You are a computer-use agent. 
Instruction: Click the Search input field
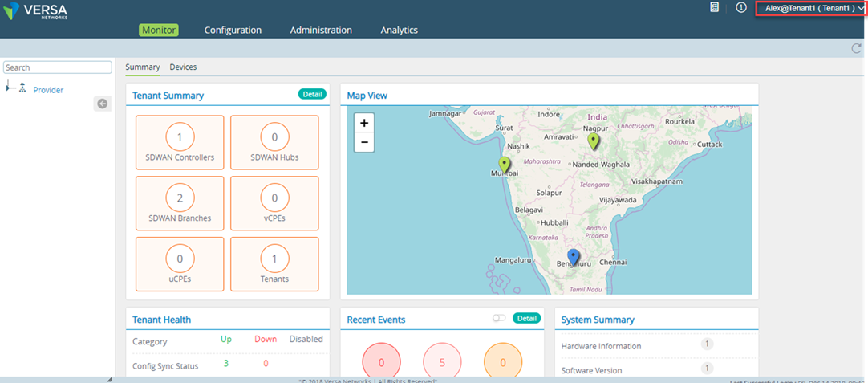pos(58,67)
